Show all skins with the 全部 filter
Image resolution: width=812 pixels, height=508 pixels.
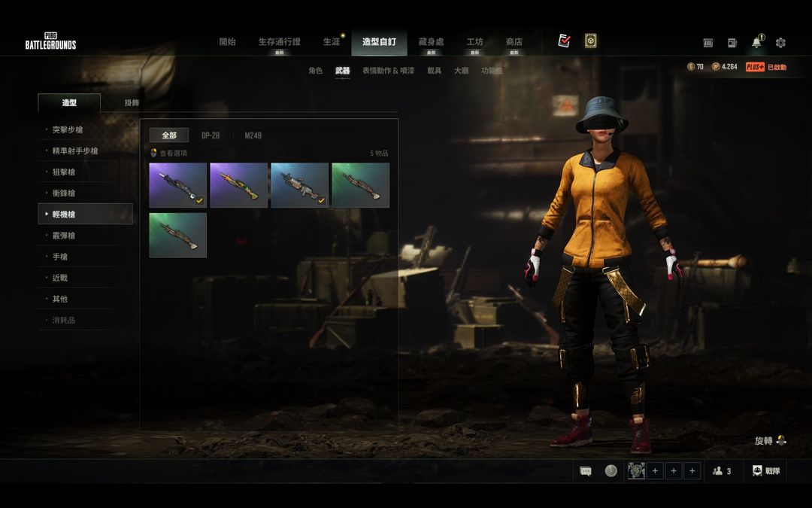click(x=169, y=135)
